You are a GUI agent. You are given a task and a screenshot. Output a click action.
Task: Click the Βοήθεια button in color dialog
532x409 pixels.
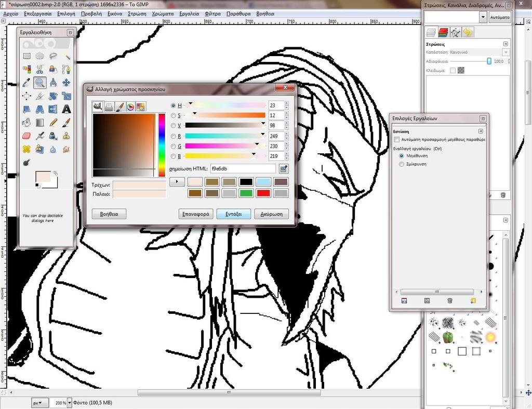click(x=109, y=214)
